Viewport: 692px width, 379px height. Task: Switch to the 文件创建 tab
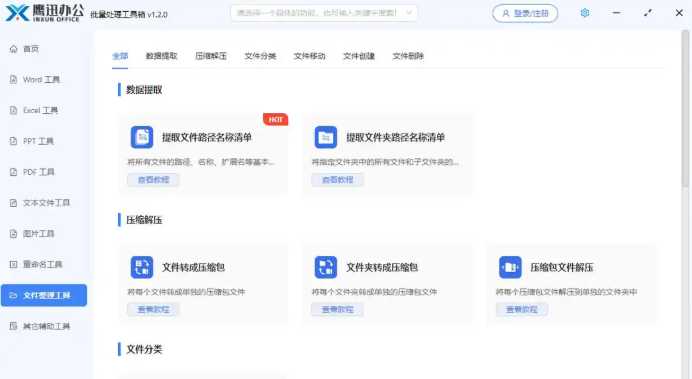(x=359, y=56)
